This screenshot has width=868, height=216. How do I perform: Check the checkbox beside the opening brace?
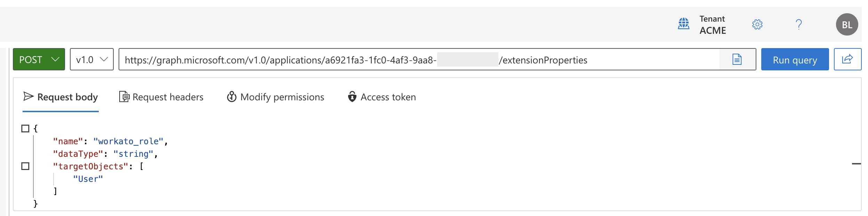[x=25, y=129]
